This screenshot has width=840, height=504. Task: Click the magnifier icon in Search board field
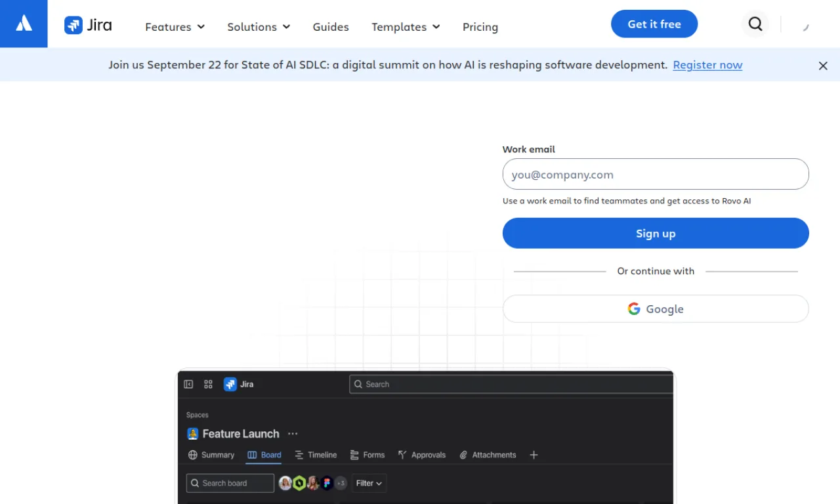[x=195, y=483]
